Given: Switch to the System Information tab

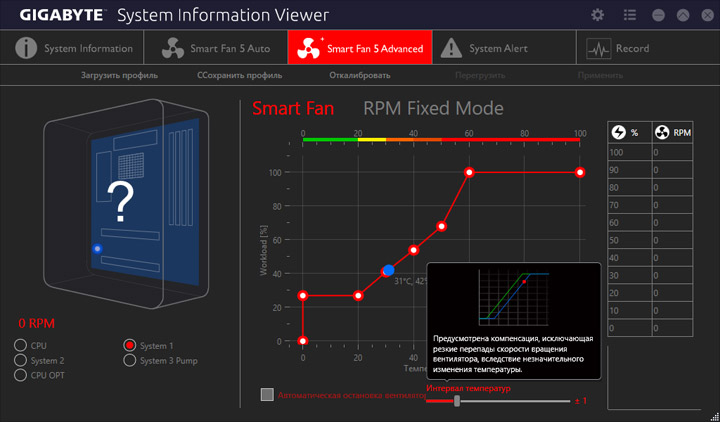Looking at the screenshot, I should pyautogui.click(x=72, y=48).
